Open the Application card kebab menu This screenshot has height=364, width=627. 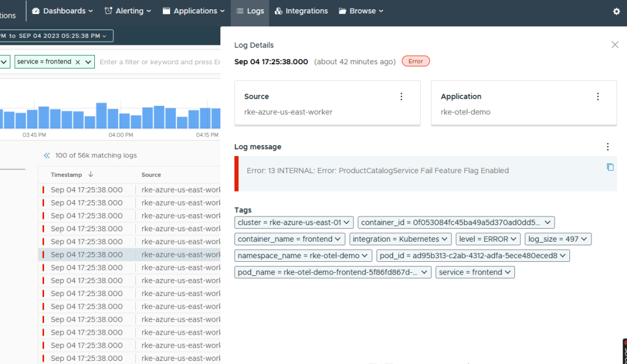[598, 97]
